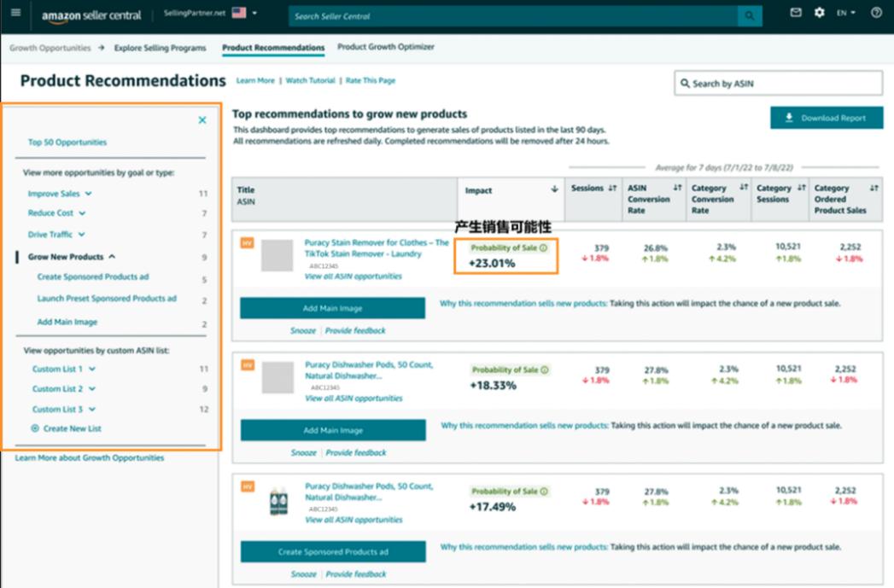
Task: Sort by Category Conversion Rate column
Action: (x=744, y=187)
